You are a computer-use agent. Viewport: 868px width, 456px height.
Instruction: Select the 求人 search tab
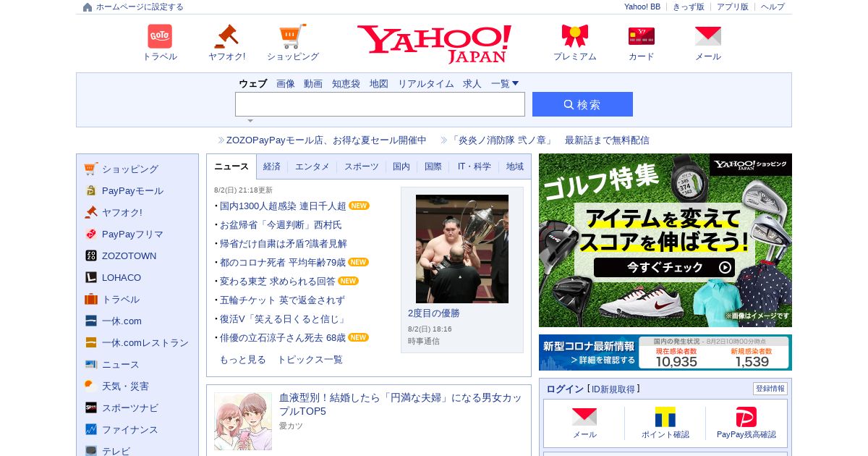pos(472,83)
